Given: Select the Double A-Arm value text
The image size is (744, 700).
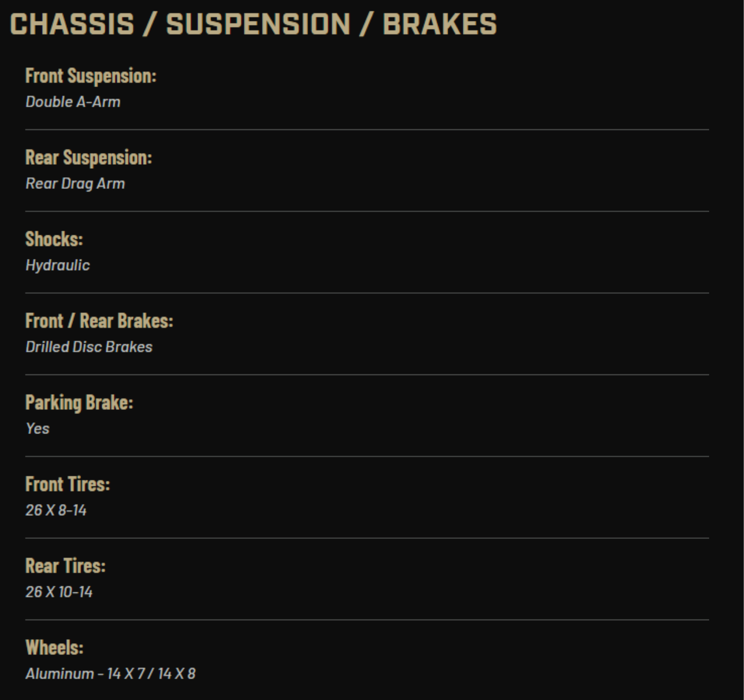Looking at the screenshot, I should tap(73, 102).
